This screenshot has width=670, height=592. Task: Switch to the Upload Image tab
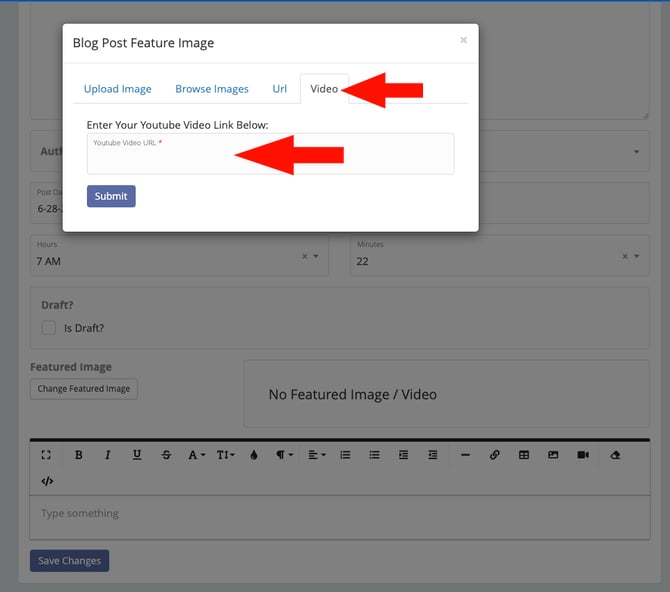click(x=117, y=89)
